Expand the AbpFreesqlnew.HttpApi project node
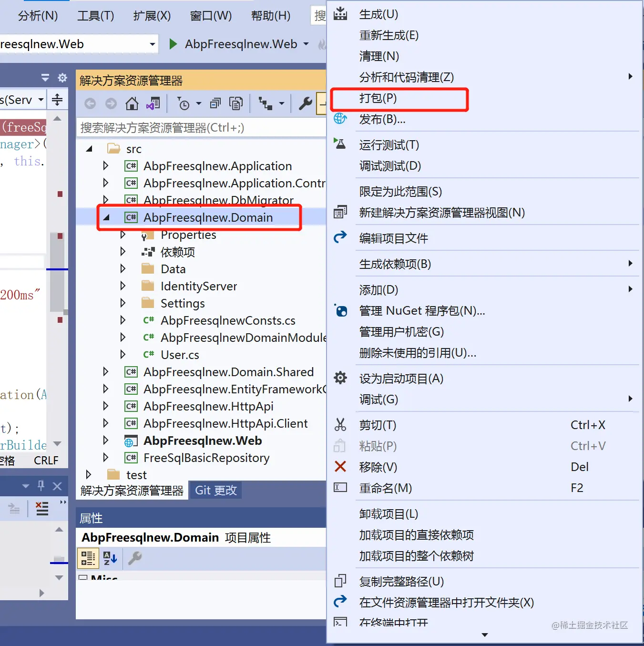The height and width of the screenshot is (646, 644). [106, 406]
